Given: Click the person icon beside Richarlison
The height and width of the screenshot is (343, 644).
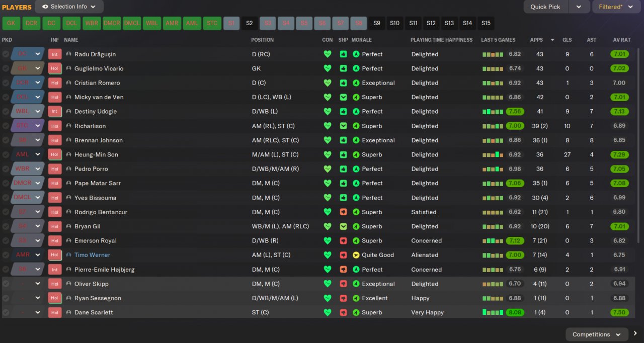Looking at the screenshot, I should click(x=68, y=126).
